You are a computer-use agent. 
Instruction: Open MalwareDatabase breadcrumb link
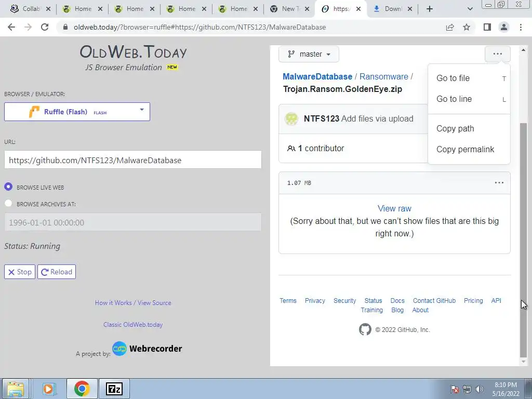click(x=317, y=77)
